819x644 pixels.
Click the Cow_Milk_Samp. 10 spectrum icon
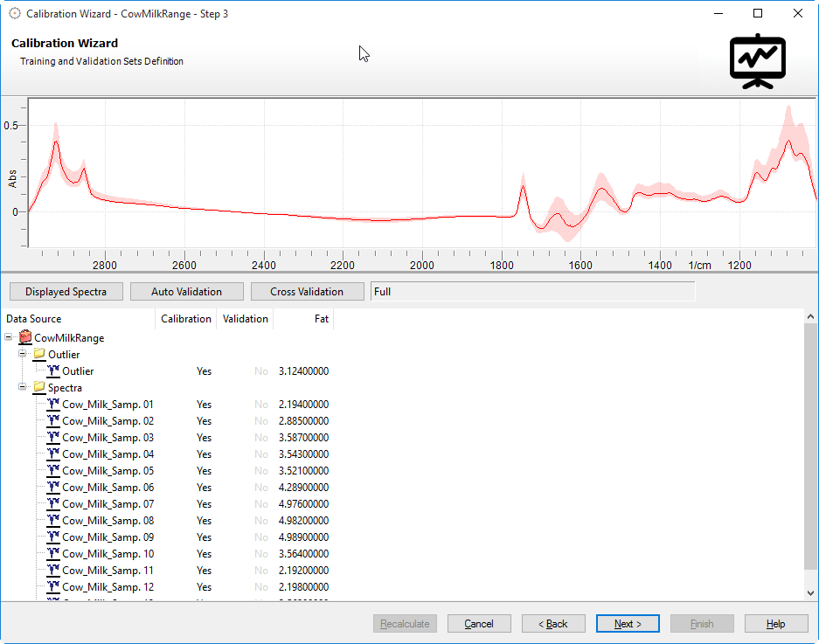point(53,554)
